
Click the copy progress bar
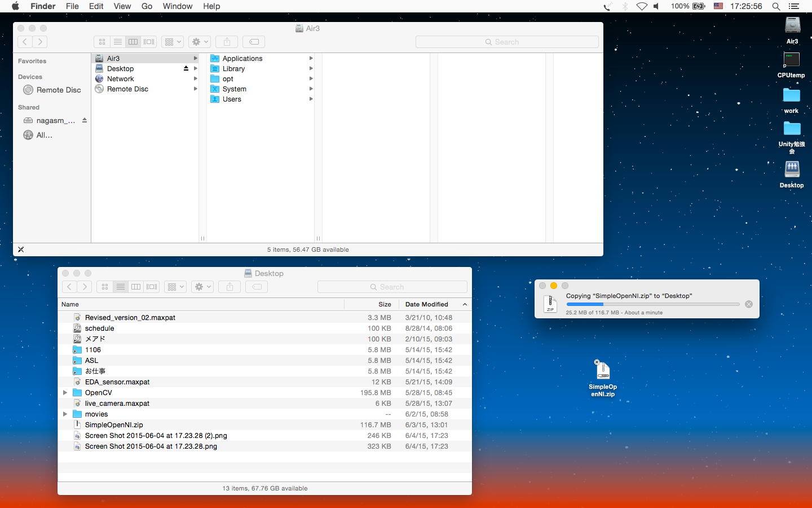coord(652,304)
